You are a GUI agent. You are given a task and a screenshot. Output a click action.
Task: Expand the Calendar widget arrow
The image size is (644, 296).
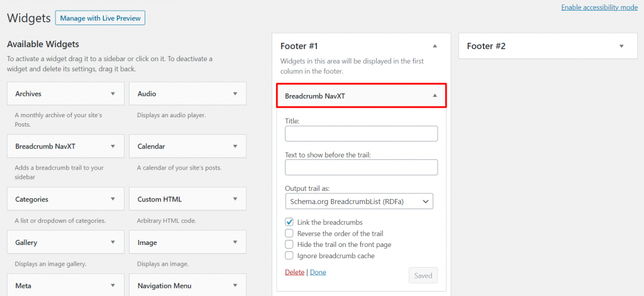pos(235,146)
